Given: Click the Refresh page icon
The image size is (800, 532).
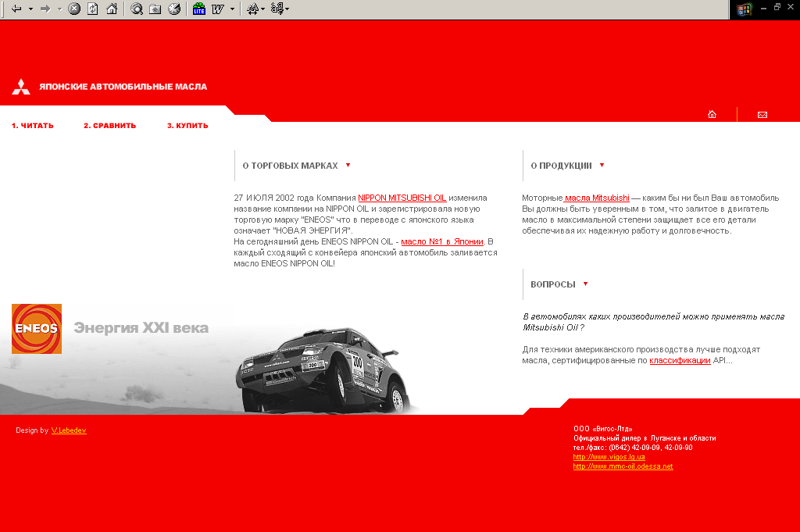Looking at the screenshot, I should pos(93,9).
